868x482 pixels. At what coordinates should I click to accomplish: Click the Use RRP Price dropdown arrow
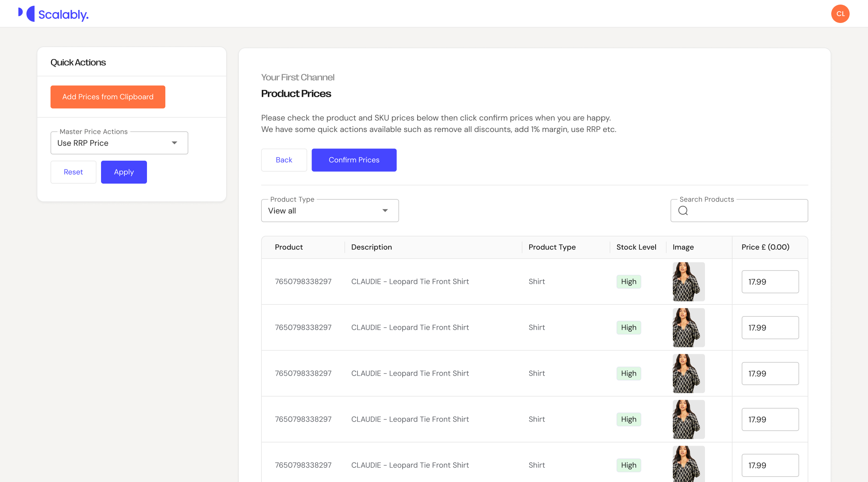pyautogui.click(x=175, y=143)
